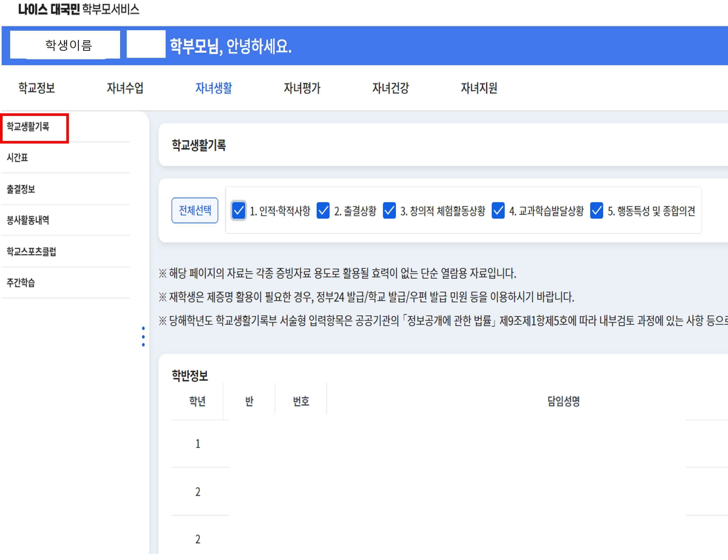This screenshot has width=728, height=560.
Task: Select 학교생활기록 in the sidebar
Action: point(28,127)
